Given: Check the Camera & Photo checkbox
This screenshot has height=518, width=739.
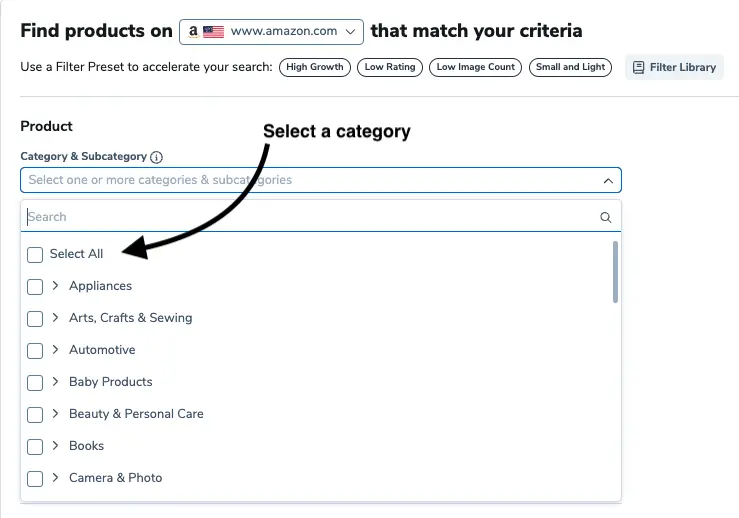Looking at the screenshot, I should [35, 478].
